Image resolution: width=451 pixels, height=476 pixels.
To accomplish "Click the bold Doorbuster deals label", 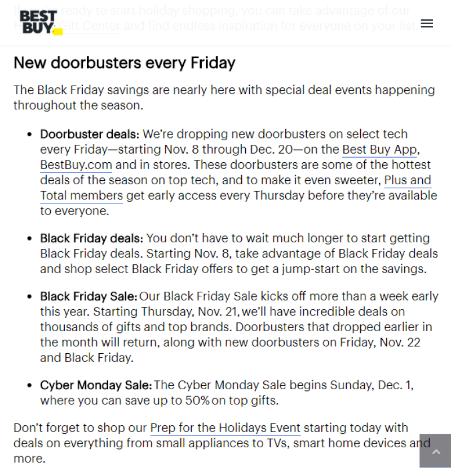I will pos(89,135).
